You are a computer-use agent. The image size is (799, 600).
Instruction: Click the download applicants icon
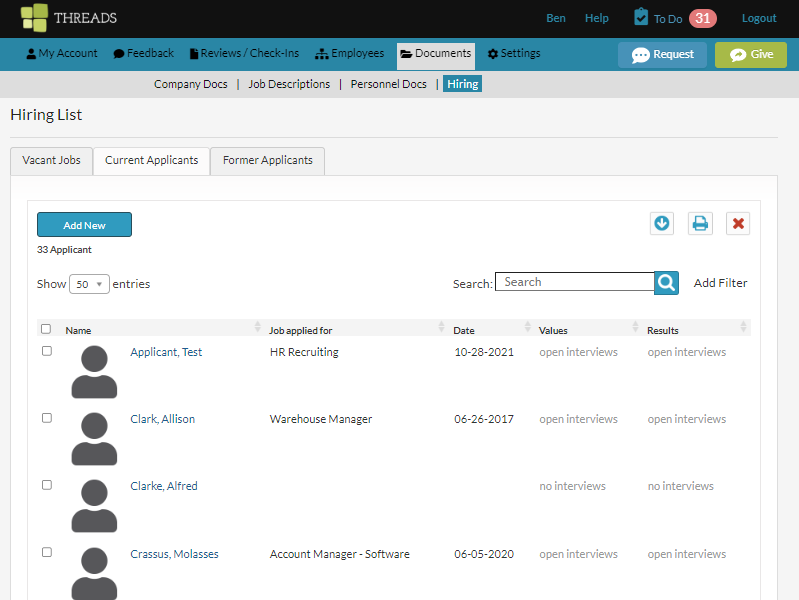(662, 223)
